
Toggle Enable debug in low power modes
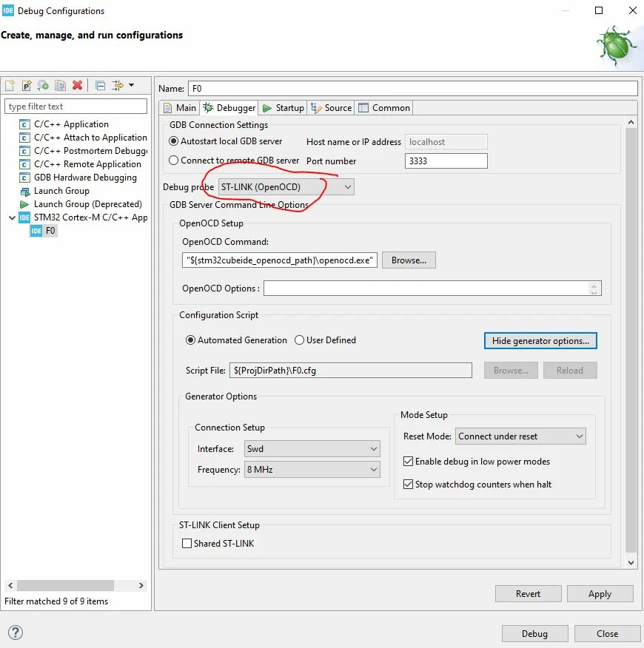click(x=408, y=461)
